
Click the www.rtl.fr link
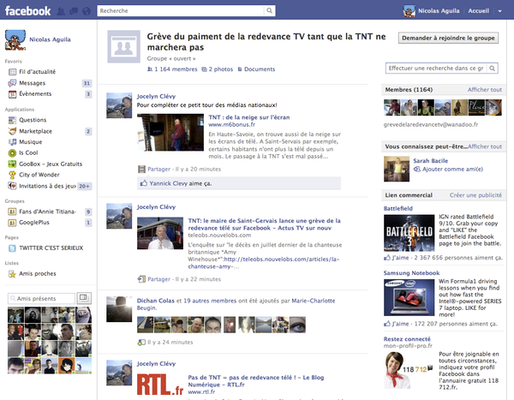coord(201,392)
